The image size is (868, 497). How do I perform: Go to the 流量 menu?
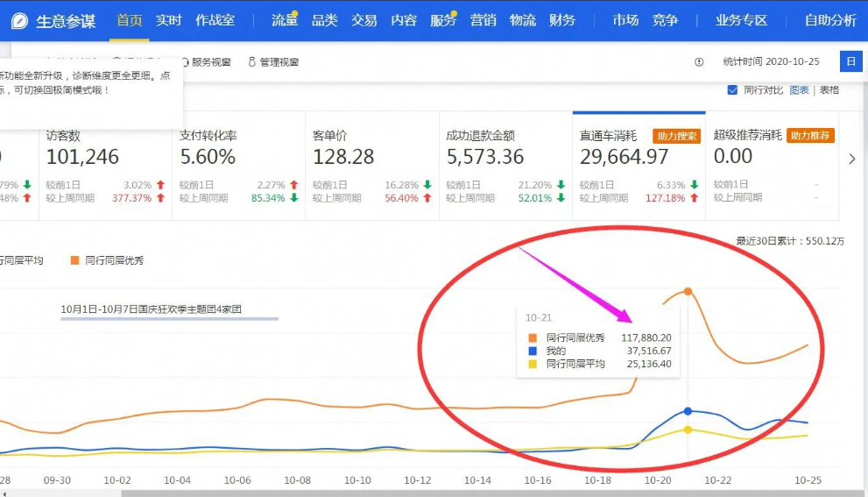(285, 20)
